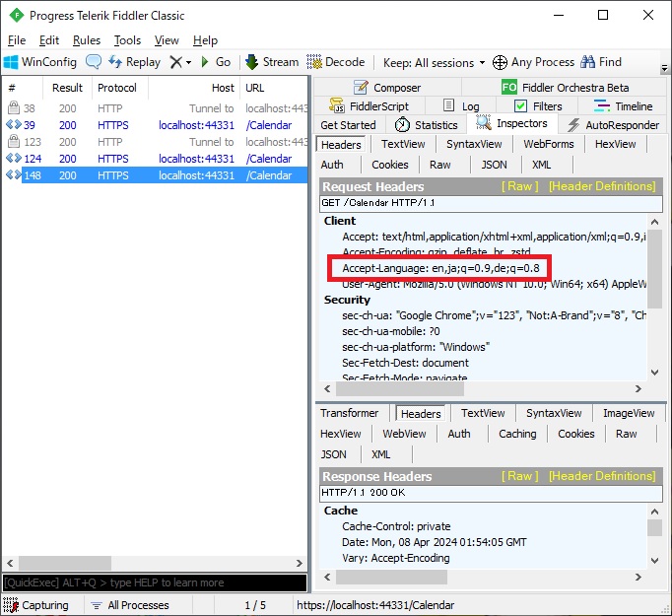
Task: Click Raw link in Request Headers
Action: [520, 186]
